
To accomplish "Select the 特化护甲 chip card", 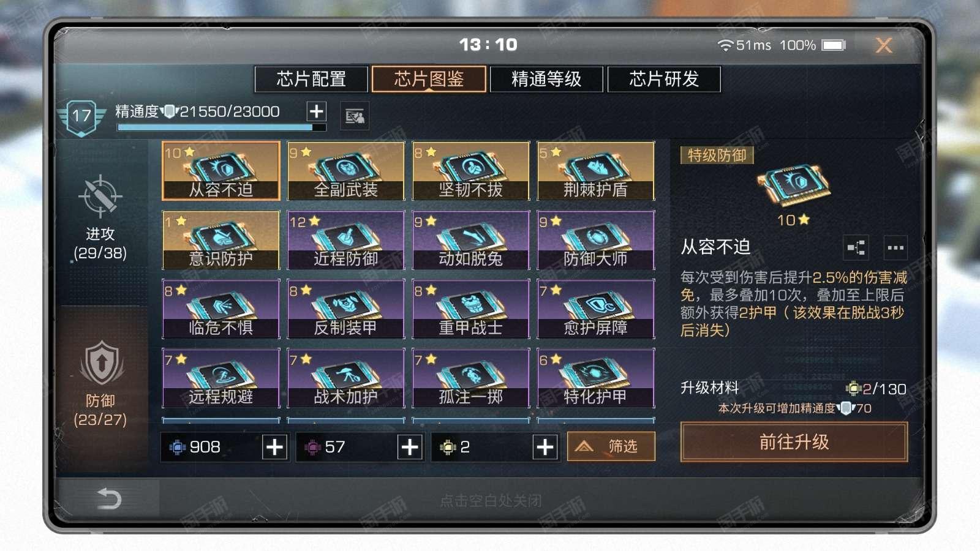I will (x=596, y=378).
